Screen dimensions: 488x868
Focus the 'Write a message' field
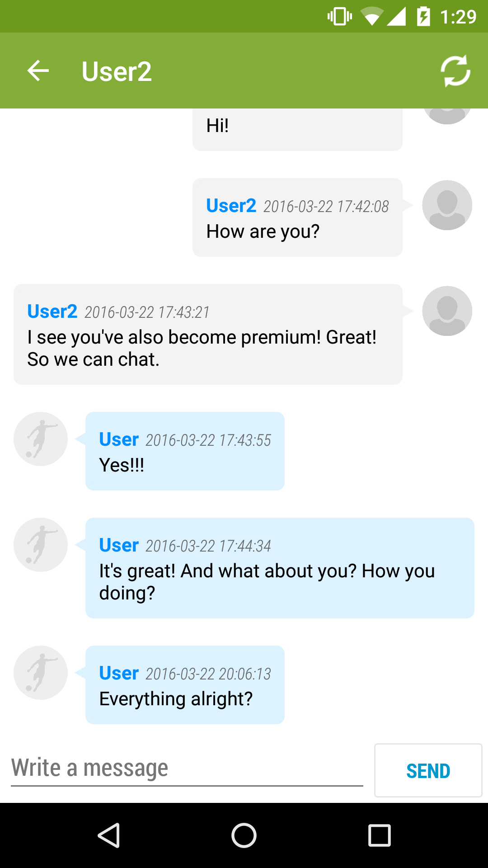pyautogui.click(x=187, y=769)
